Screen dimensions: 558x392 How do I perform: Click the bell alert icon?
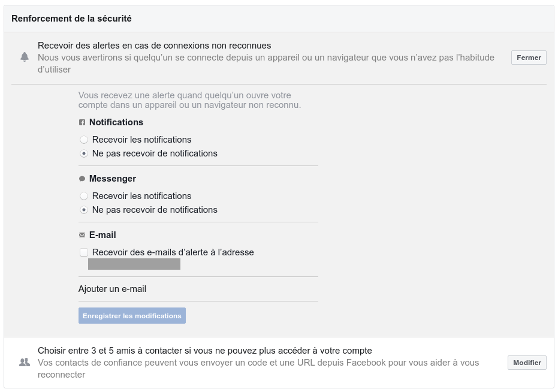25,57
